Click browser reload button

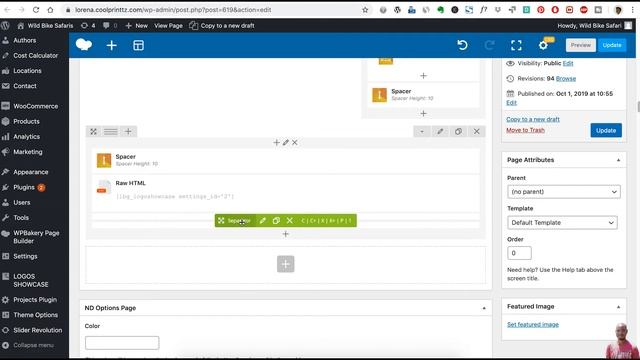[x=36, y=10]
